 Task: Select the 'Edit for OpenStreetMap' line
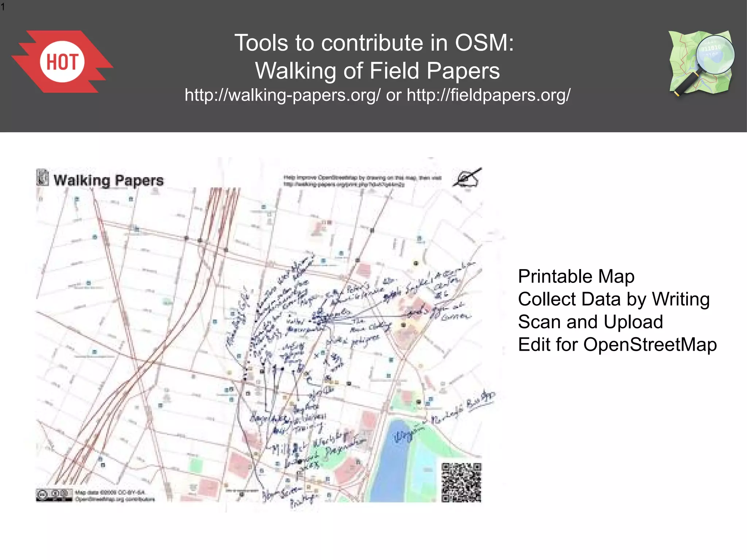[x=617, y=345]
